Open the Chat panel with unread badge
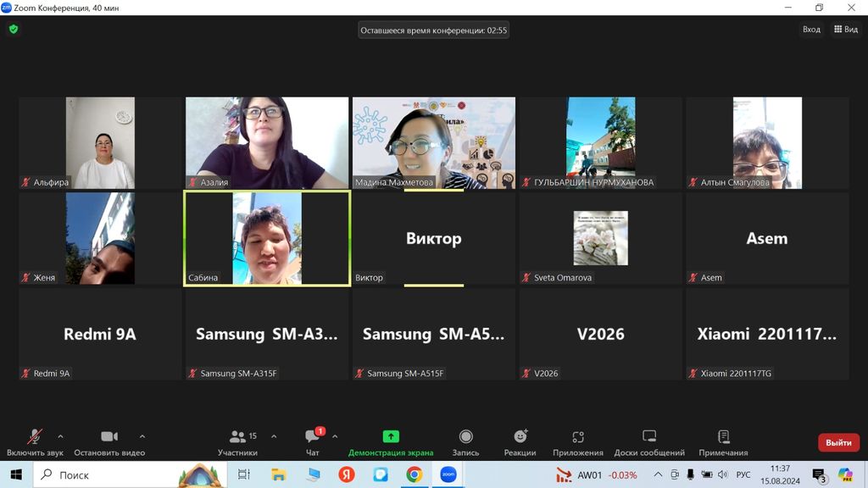The image size is (868, 488). [313, 437]
